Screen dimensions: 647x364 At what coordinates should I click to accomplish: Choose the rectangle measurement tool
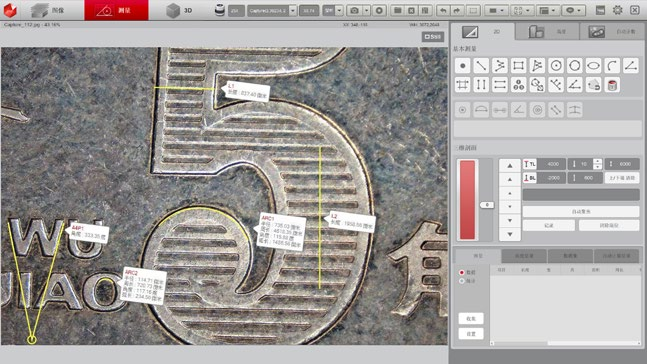tap(519, 66)
